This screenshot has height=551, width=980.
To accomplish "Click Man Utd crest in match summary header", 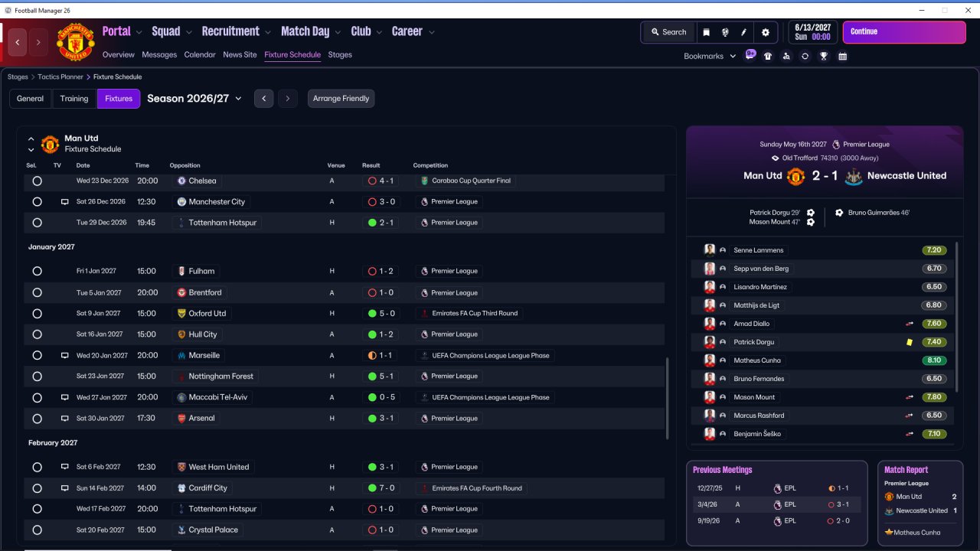I will tap(796, 176).
